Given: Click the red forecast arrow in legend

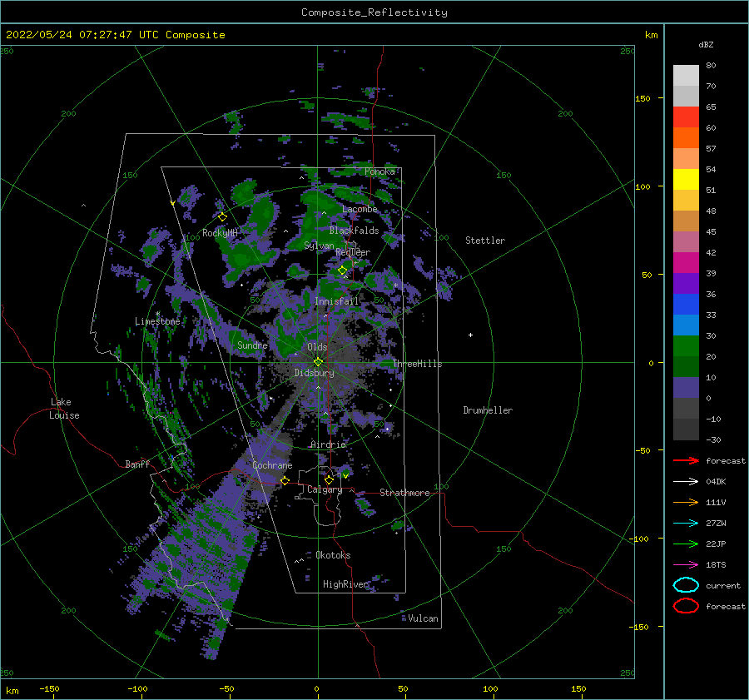Looking at the screenshot, I should pyautogui.click(x=686, y=460).
